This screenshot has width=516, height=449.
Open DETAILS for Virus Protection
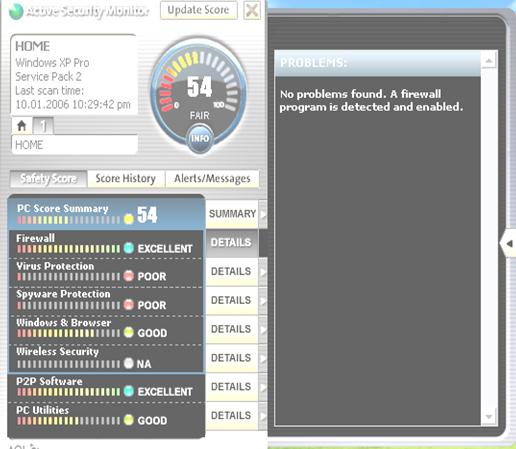click(x=231, y=271)
